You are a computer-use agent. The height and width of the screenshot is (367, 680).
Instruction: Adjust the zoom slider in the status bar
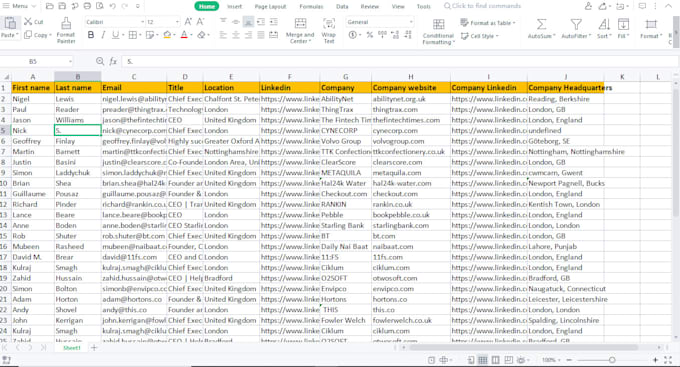coord(612,360)
